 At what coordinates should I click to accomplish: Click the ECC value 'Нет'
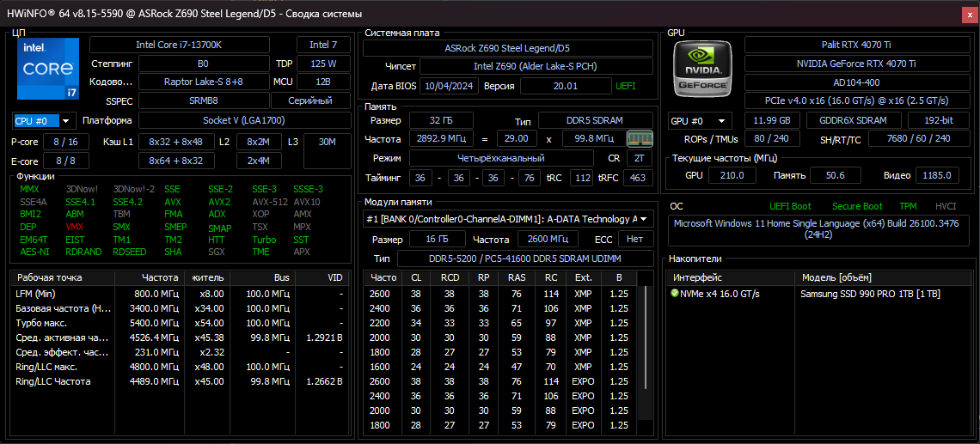(635, 239)
